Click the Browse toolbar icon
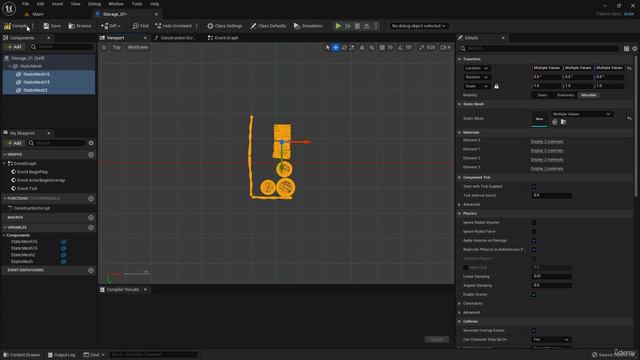 [72, 26]
